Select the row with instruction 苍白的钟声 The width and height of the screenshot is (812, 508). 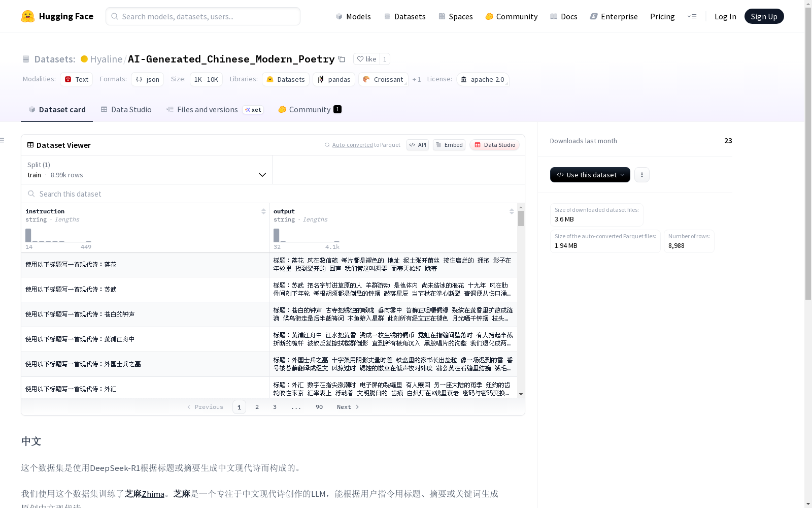pos(269,314)
